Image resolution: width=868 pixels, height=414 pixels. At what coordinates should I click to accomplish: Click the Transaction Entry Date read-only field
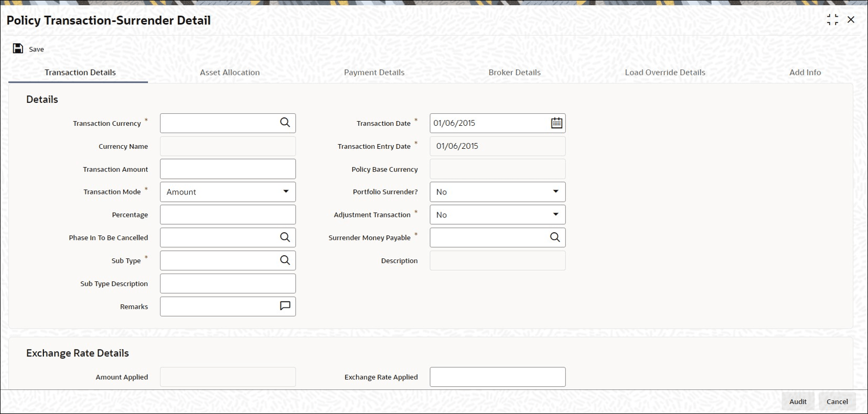tap(497, 146)
